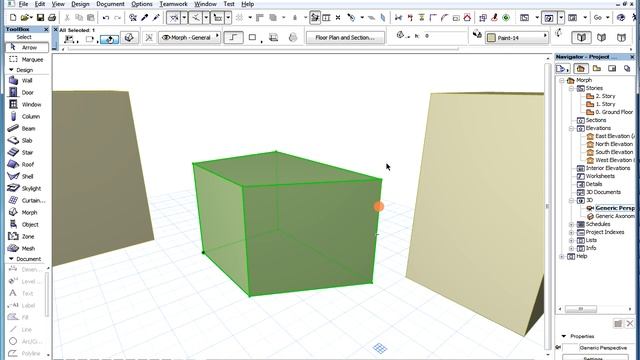Toggle the first open-book shading button

(581, 38)
